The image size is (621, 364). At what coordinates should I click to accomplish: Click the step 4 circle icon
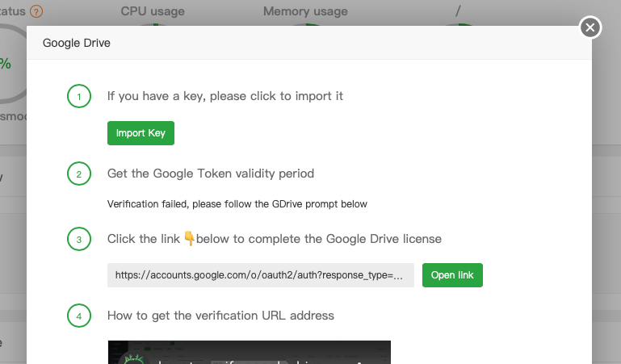79,316
